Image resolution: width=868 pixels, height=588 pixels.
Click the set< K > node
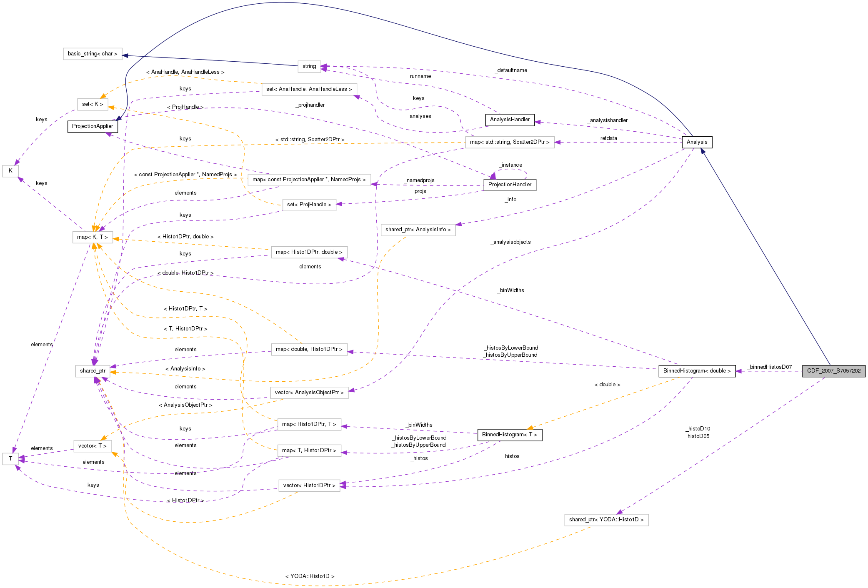93,104
